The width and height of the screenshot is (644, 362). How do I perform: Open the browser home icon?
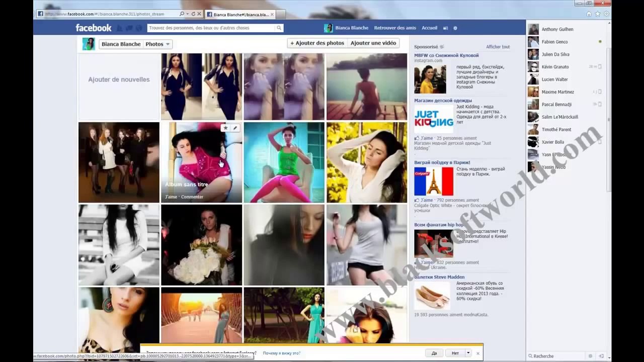589,14
